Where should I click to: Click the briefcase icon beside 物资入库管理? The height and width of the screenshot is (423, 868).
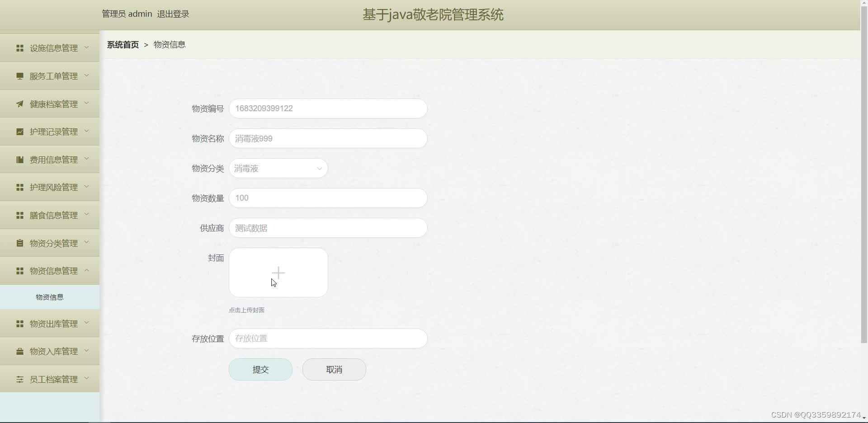20,351
